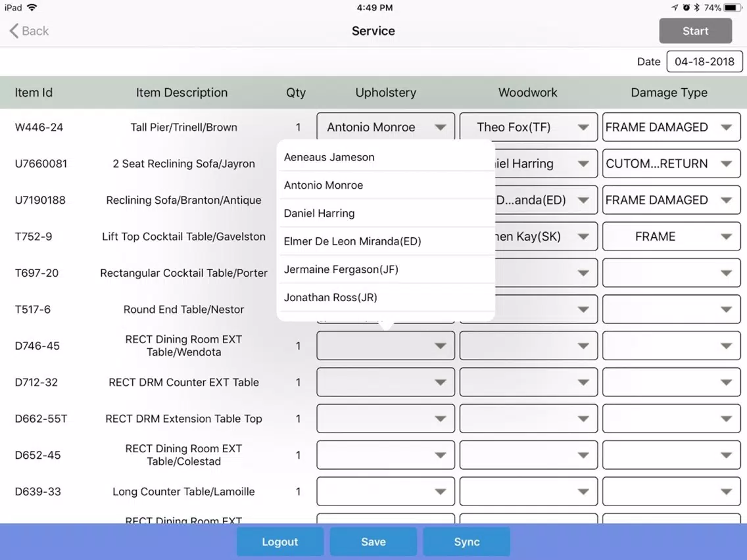Open Upholstery dropdown for D712-32
Image resolution: width=747 pixels, height=560 pixels.
(x=385, y=383)
